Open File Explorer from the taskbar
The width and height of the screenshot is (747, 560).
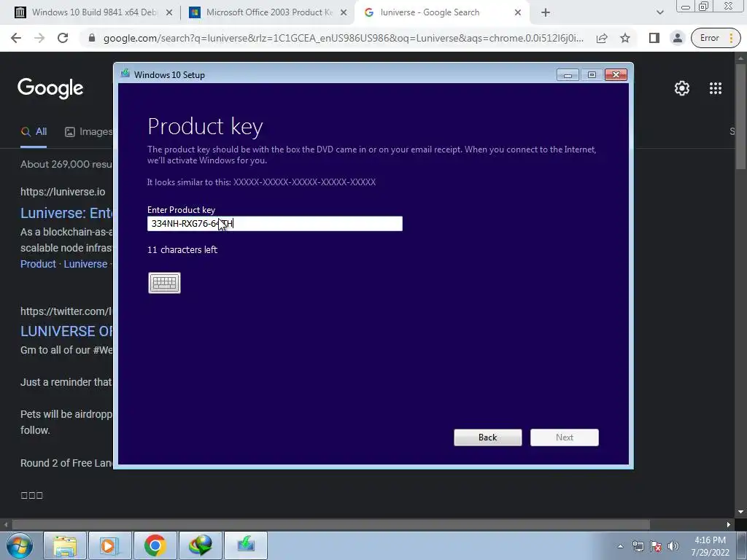click(65, 545)
